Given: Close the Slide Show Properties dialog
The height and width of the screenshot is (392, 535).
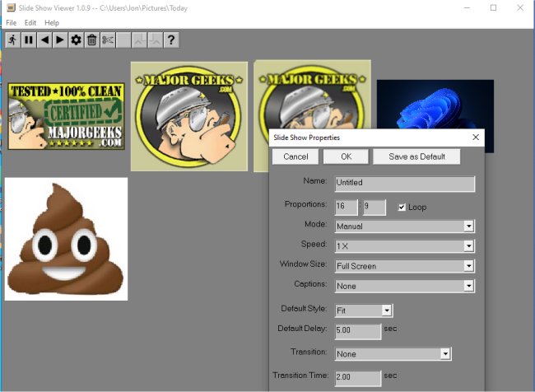Looking at the screenshot, I should point(476,138).
